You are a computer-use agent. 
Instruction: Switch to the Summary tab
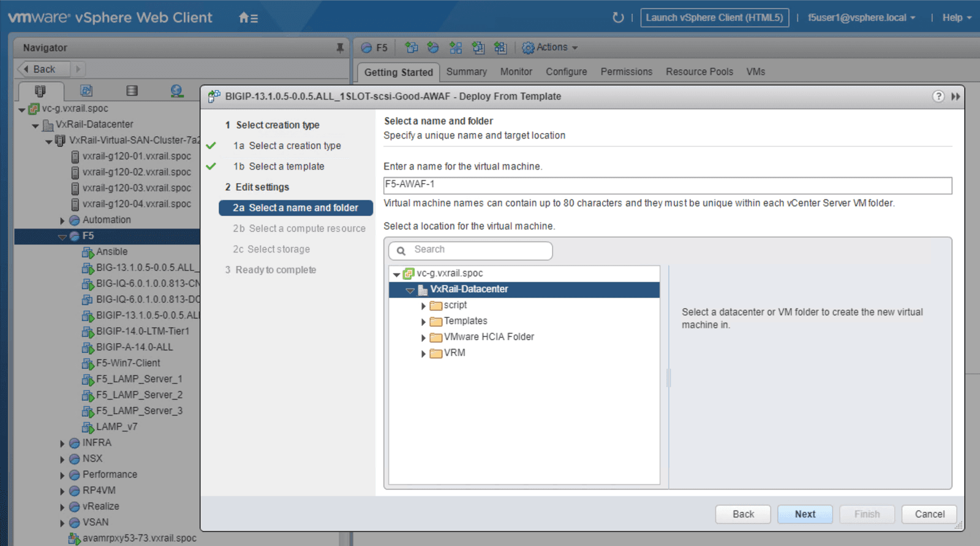466,72
